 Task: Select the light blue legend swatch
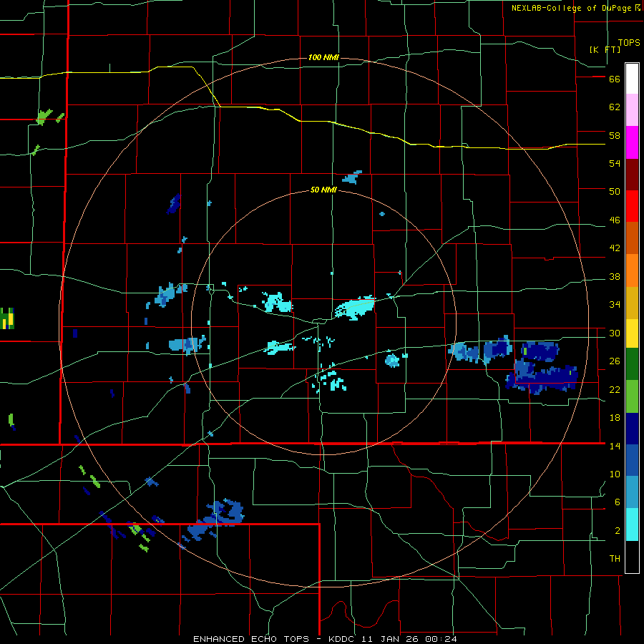[x=632, y=492]
